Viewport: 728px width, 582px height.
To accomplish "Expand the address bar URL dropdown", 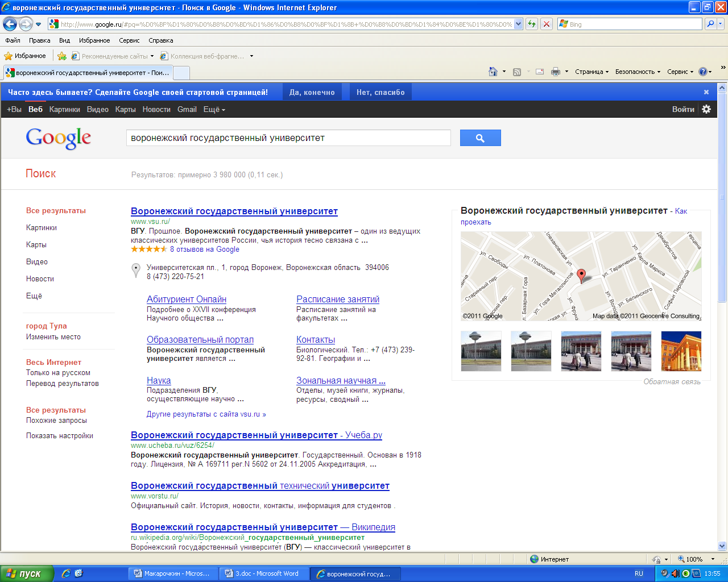I will coord(518,24).
